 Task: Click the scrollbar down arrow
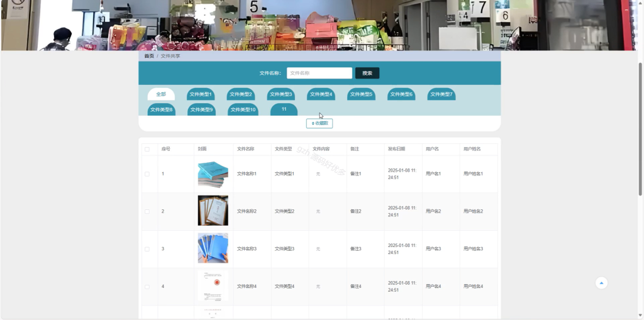coord(640,315)
